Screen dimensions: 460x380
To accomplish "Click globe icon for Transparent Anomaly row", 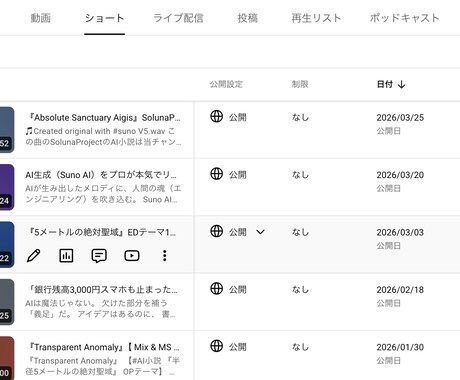I will click(x=217, y=346).
